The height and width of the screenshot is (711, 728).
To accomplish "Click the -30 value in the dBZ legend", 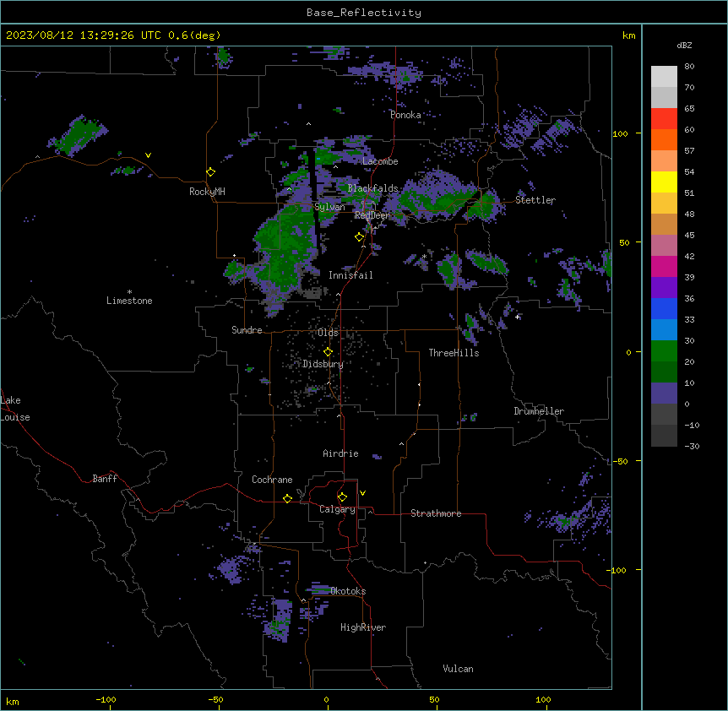I will (692, 446).
